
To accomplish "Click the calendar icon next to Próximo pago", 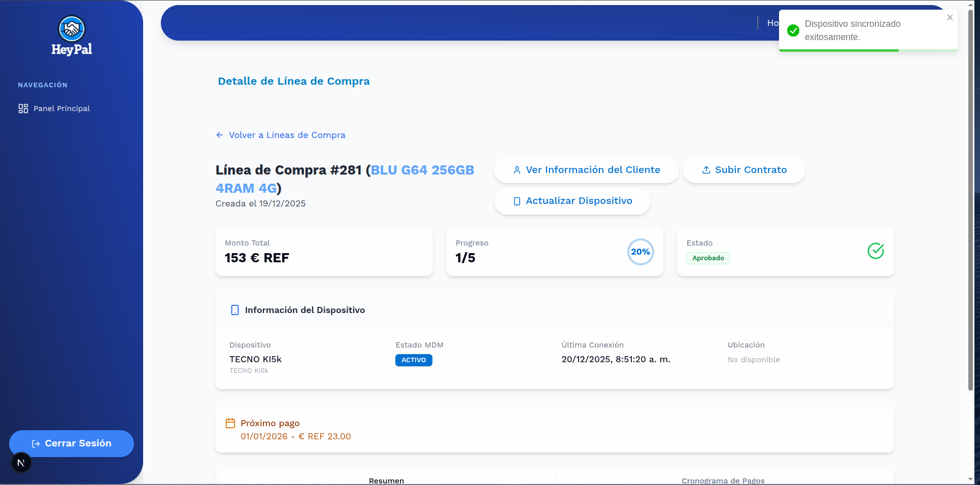I will coord(230,423).
